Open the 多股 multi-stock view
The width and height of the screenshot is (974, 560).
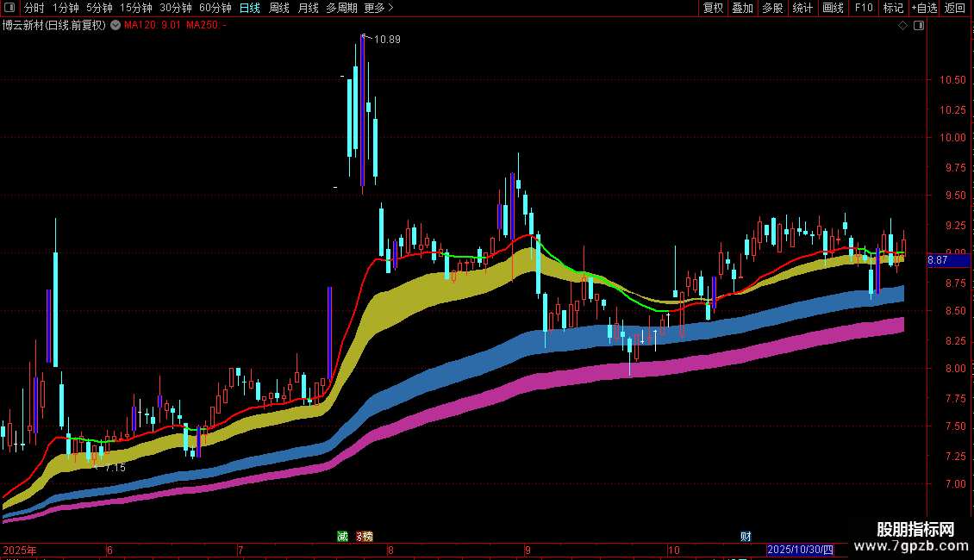coord(772,8)
